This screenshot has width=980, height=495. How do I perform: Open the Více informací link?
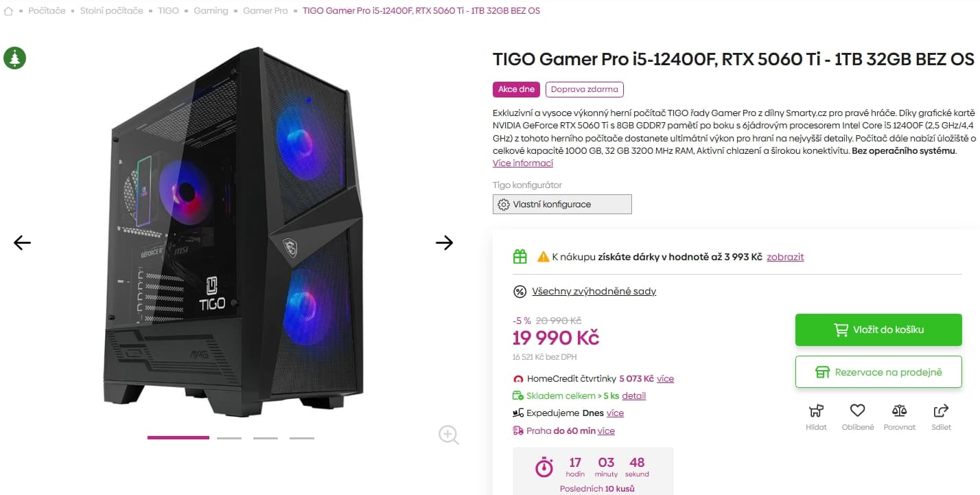click(522, 163)
